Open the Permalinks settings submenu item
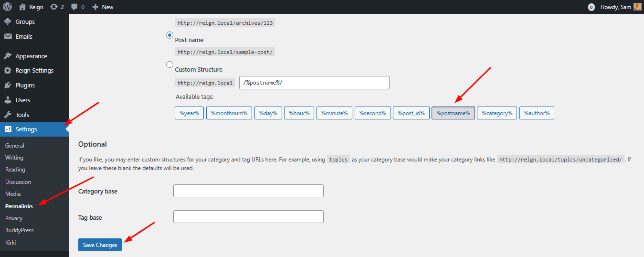The image size is (644, 257). click(x=19, y=206)
